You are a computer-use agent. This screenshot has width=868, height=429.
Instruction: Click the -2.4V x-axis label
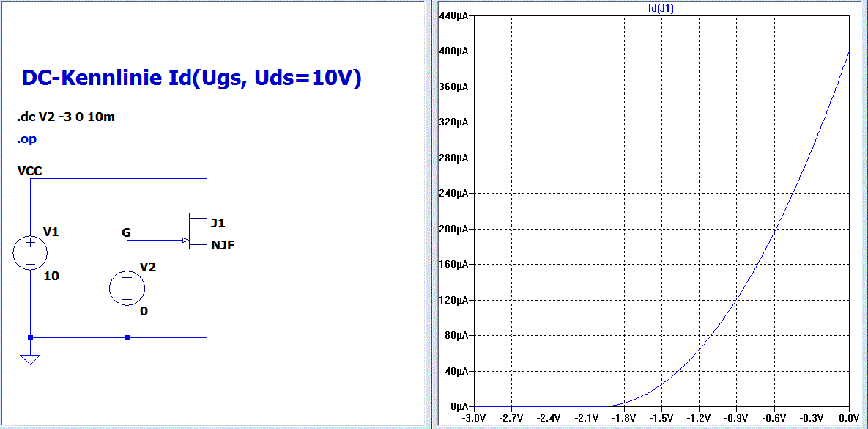[x=549, y=417]
